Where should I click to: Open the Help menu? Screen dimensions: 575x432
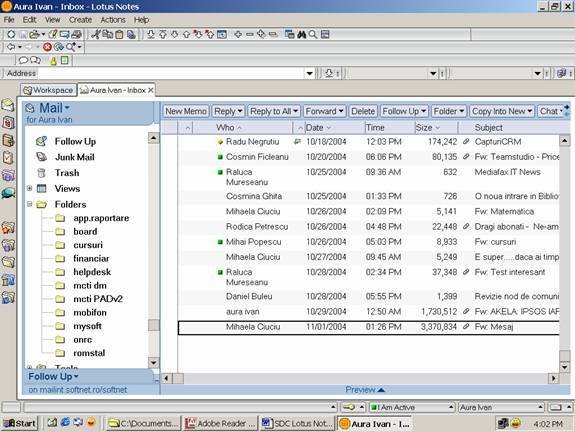141,20
